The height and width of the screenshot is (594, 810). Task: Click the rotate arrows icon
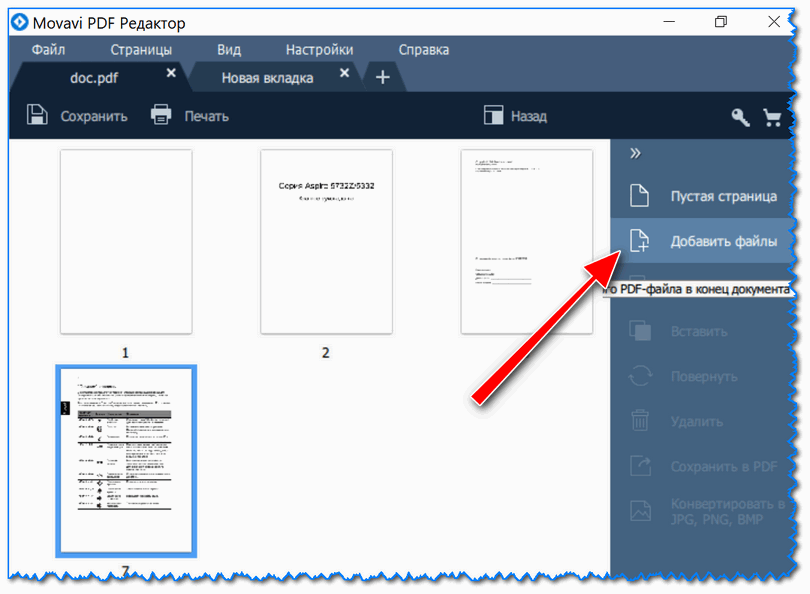640,376
